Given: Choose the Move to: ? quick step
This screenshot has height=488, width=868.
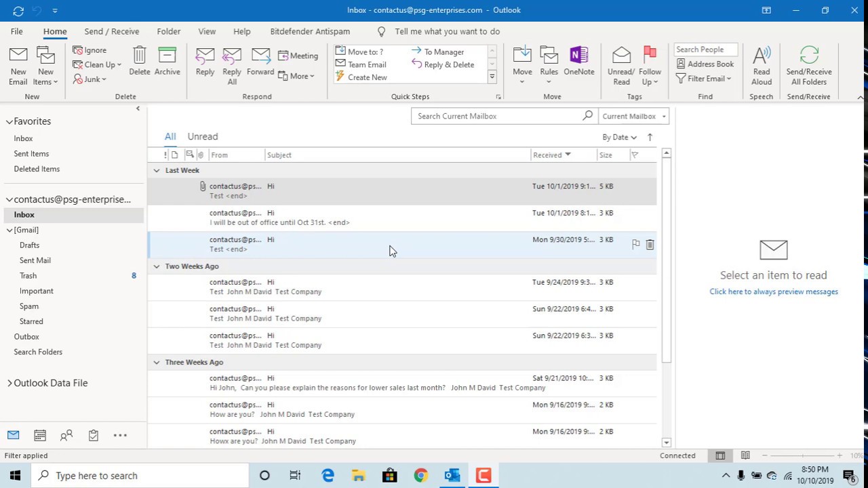Looking at the screenshot, I should coord(359,52).
